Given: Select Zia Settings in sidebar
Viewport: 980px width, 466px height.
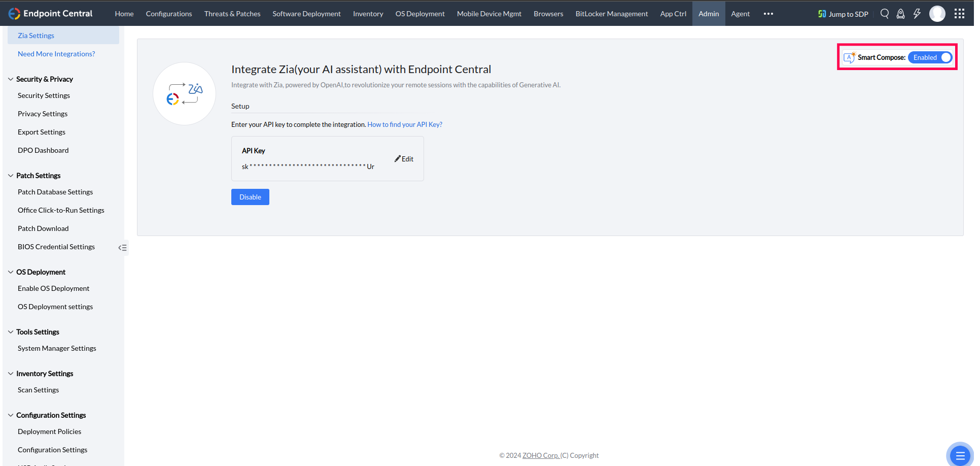Looking at the screenshot, I should click(x=63, y=36).
